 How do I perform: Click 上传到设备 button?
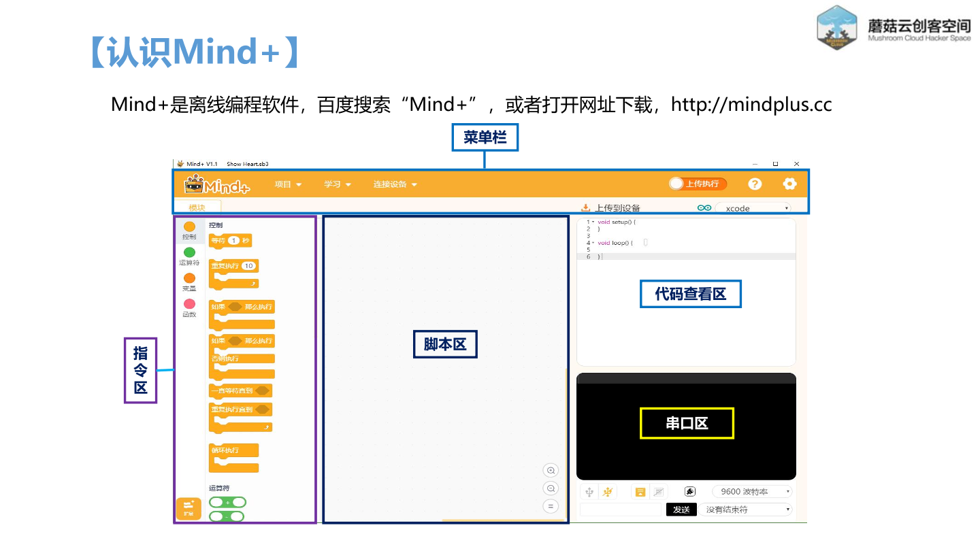point(610,208)
